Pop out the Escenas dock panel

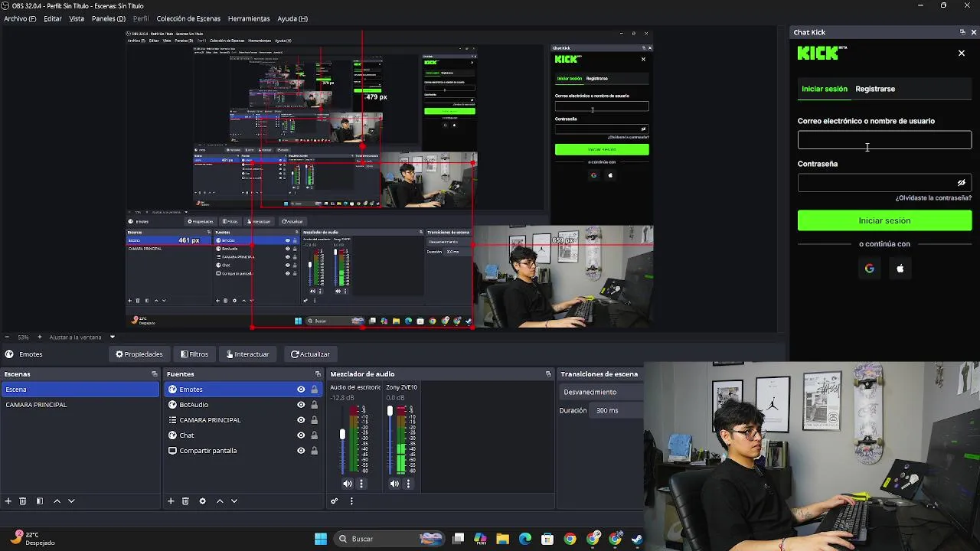coord(155,374)
